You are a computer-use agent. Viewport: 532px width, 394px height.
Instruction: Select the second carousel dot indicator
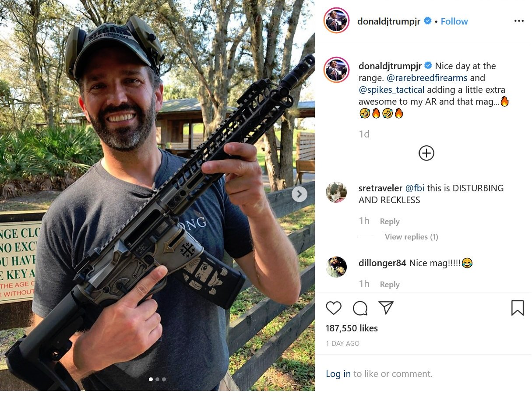point(157,379)
